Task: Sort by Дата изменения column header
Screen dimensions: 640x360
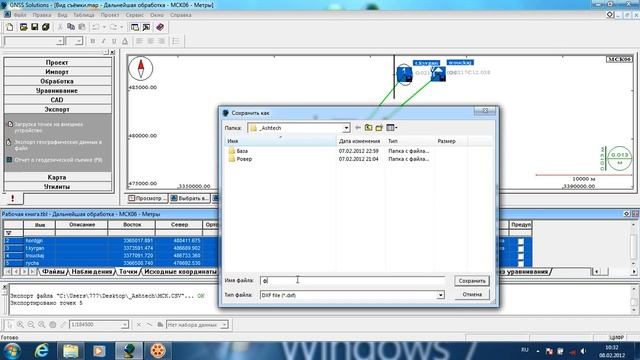Action: coord(360,141)
